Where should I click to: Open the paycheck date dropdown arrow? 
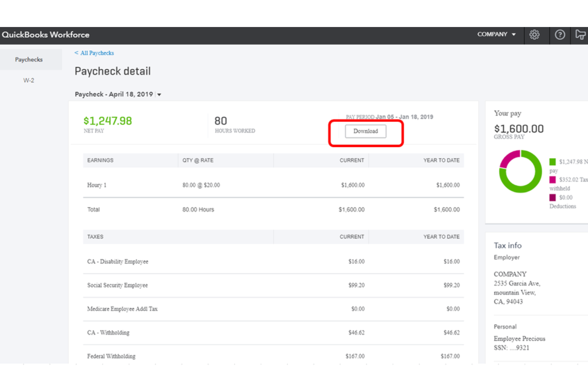pyautogui.click(x=159, y=95)
